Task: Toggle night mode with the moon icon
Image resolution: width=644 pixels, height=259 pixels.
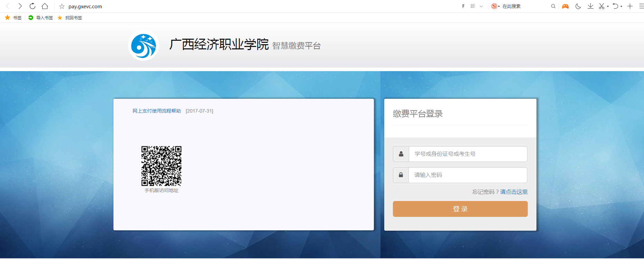Action: (x=578, y=6)
